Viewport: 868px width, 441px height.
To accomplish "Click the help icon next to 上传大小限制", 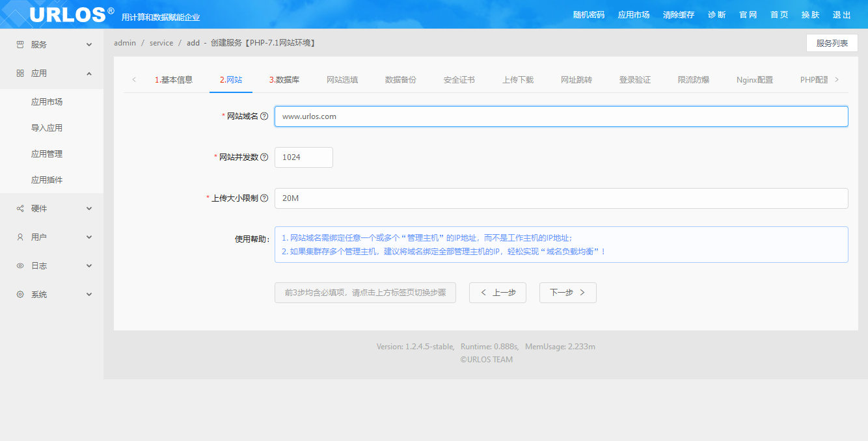I will (x=264, y=198).
